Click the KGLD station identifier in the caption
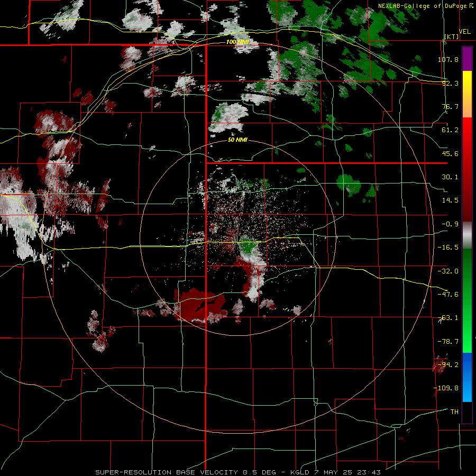This screenshot has height=476, width=476. pyautogui.click(x=300, y=472)
